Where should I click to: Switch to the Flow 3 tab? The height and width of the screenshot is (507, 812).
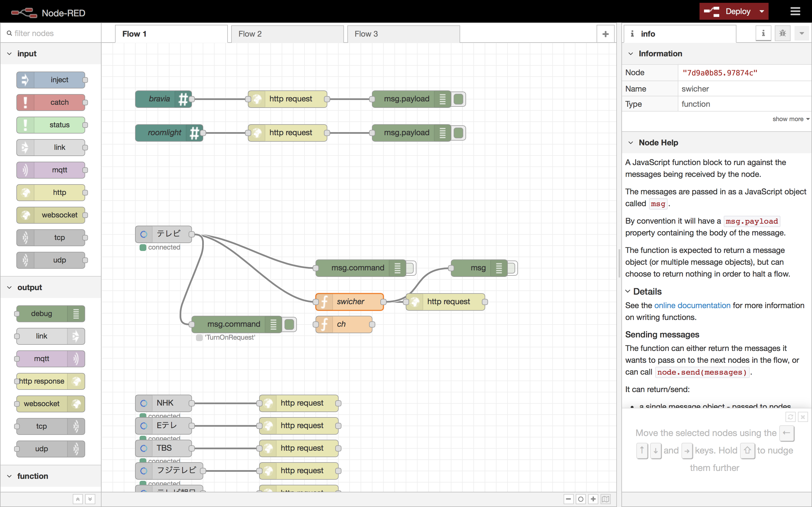click(x=366, y=34)
